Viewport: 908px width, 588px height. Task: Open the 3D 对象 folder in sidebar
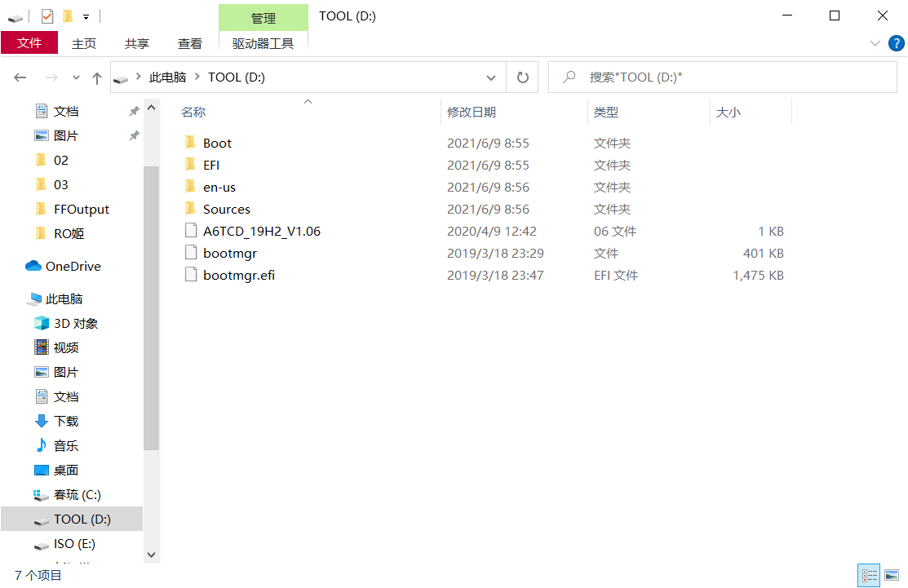click(x=75, y=323)
